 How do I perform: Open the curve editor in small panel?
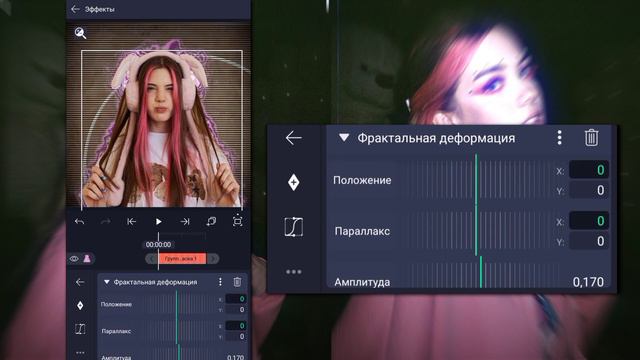[x=80, y=329]
